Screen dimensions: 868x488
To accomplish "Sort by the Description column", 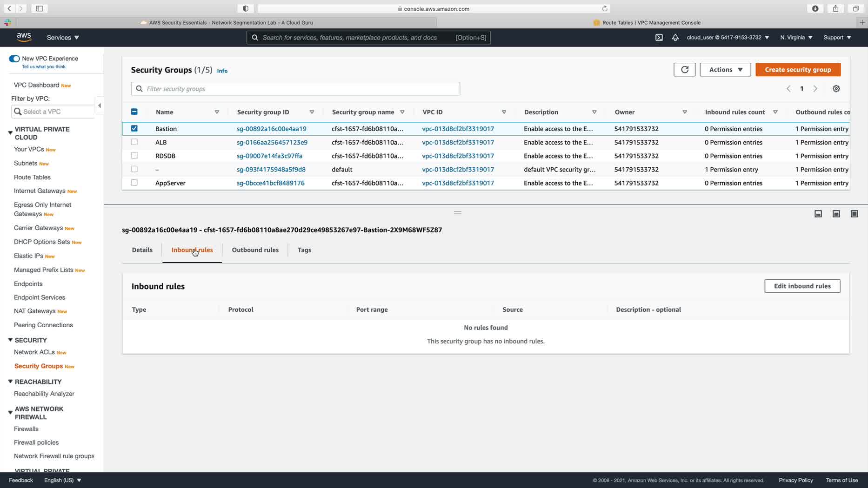I will click(x=594, y=112).
